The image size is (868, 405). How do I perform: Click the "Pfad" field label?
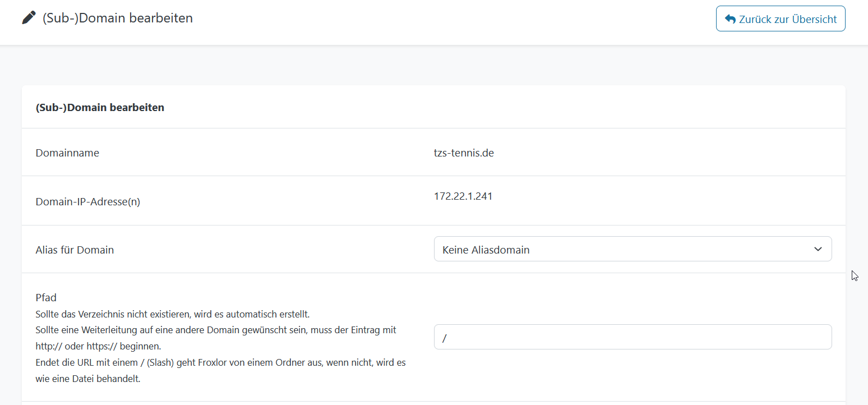46,297
